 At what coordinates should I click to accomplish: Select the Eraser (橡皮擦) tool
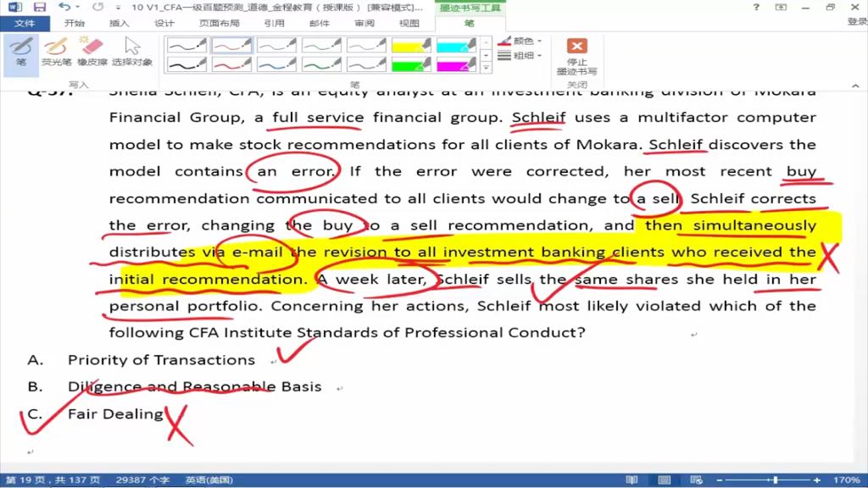tap(91, 51)
